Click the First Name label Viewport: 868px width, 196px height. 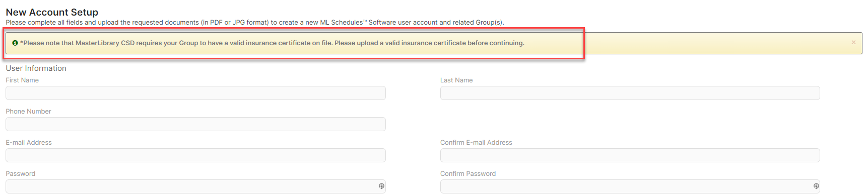tap(22, 80)
